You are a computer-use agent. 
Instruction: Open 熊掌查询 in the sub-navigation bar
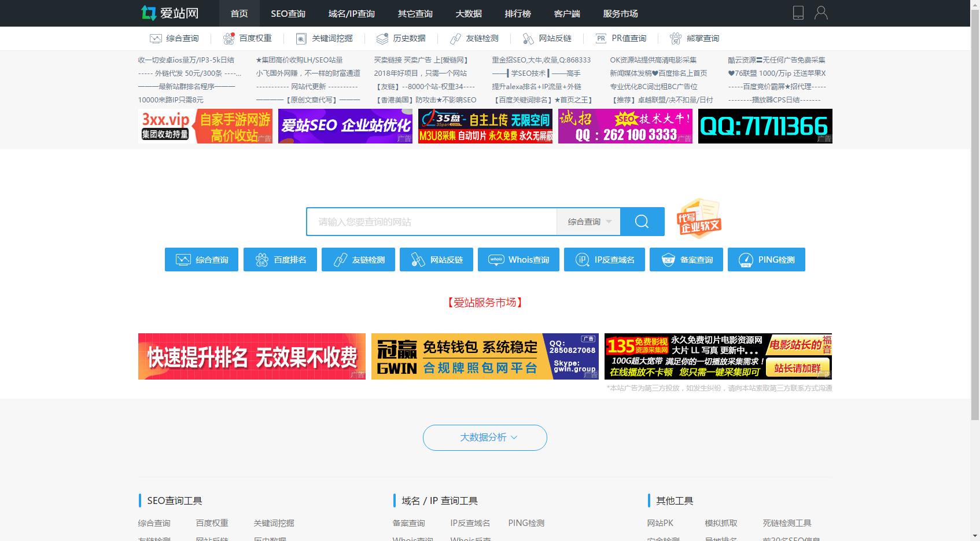695,38
